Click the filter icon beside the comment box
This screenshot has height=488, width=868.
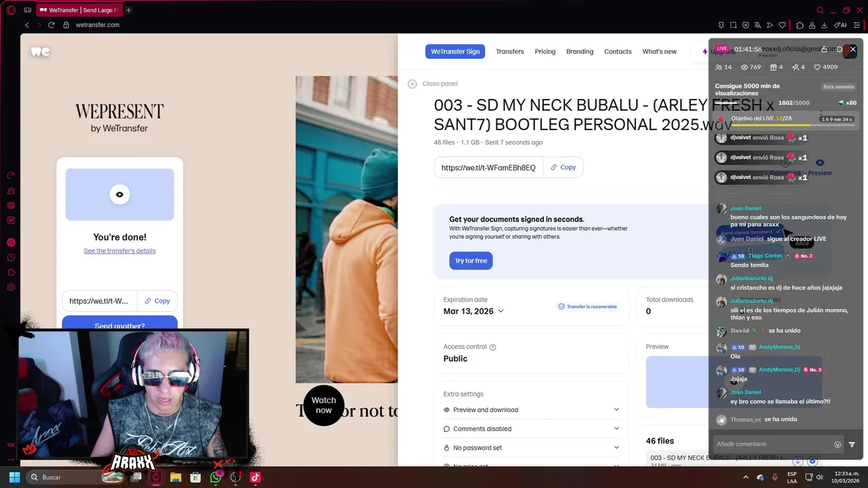[x=852, y=445]
